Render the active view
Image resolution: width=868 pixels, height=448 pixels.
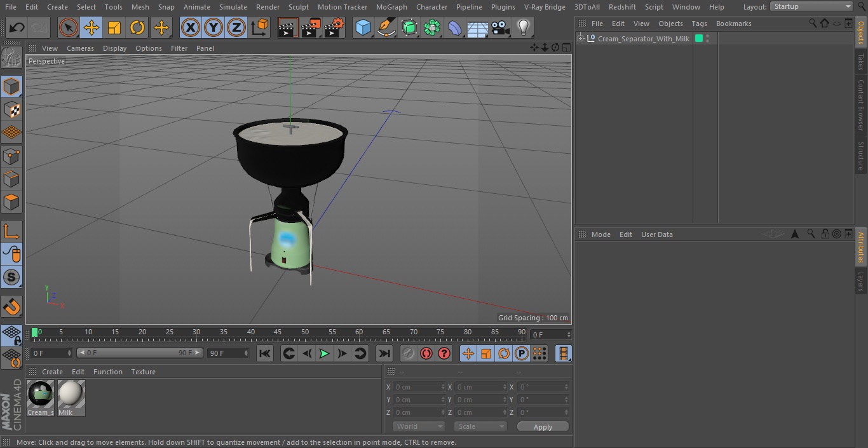tap(288, 28)
